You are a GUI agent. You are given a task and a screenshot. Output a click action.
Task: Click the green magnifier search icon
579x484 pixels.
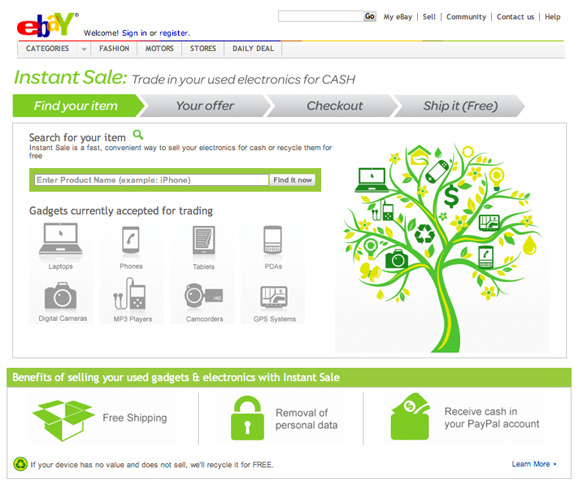point(138,135)
